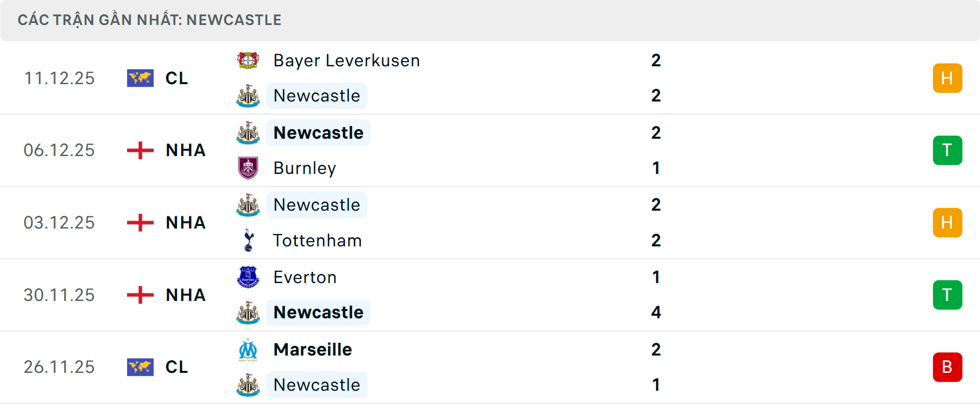Click the Marseille club logo
The width and height of the screenshot is (980, 404).
[x=249, y=350]
